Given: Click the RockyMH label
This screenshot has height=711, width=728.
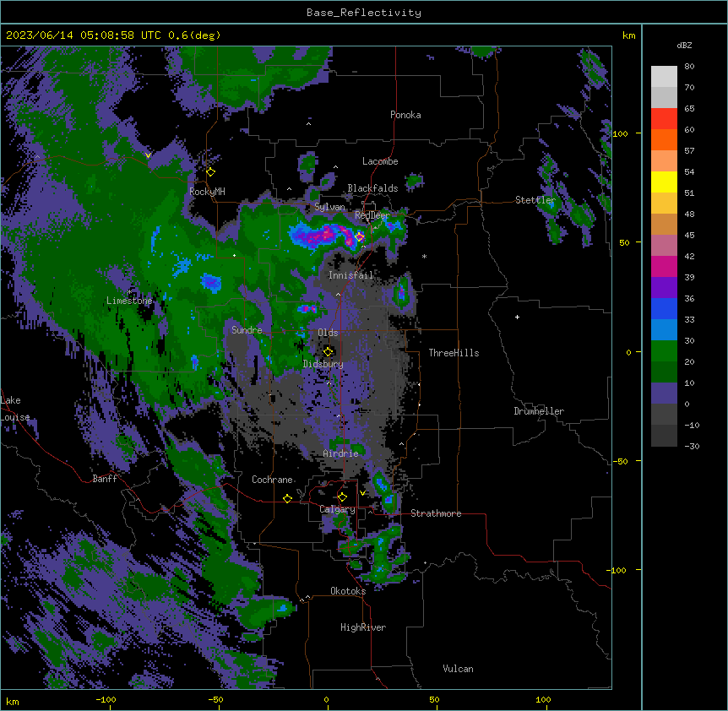Looking at the screenshot, I should tap(207, 192).
